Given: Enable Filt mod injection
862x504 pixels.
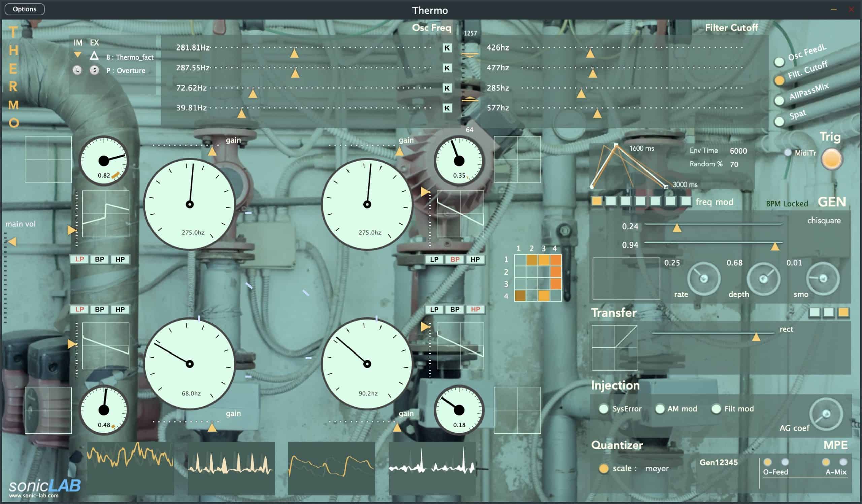Looking at the screenshot, I should [716, 409].
